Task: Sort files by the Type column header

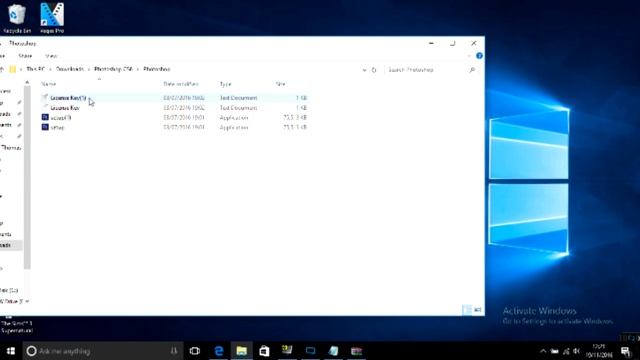Action: pyautogui.click(x=225, y=84)
